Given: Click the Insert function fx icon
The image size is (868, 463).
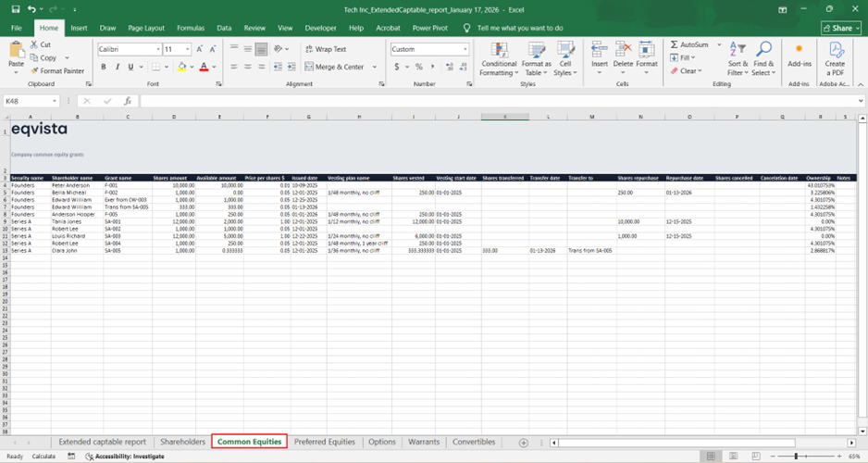Looking at the screenshot, I should click(127, 101).
